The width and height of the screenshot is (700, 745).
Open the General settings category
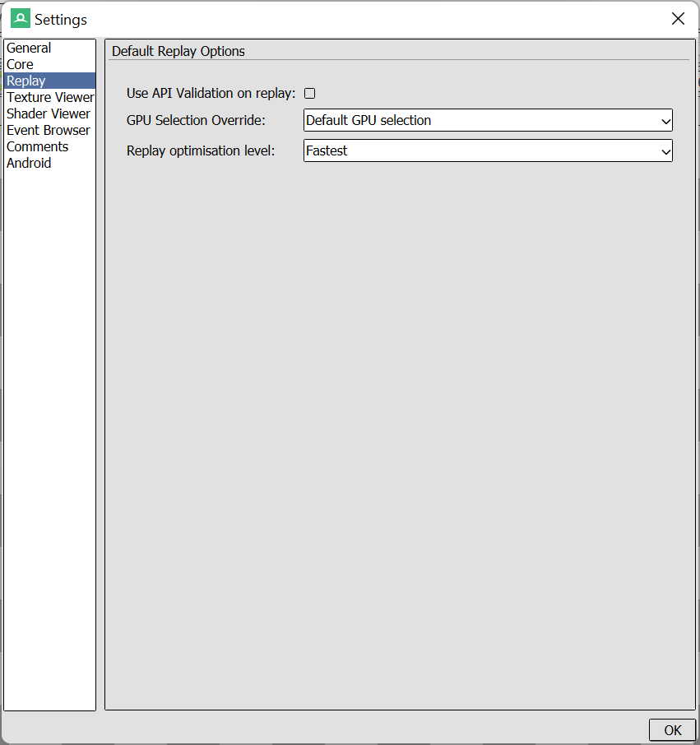[x=29, y=48]
